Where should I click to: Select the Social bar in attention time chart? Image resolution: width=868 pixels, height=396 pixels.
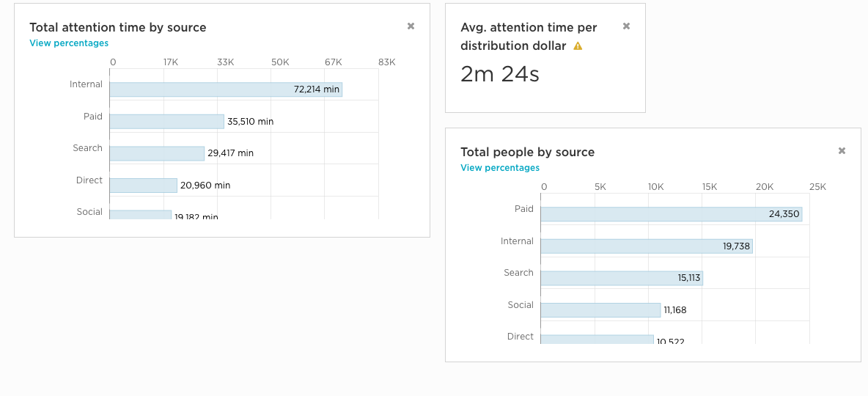pyautogui.click(x=141, y=215)
